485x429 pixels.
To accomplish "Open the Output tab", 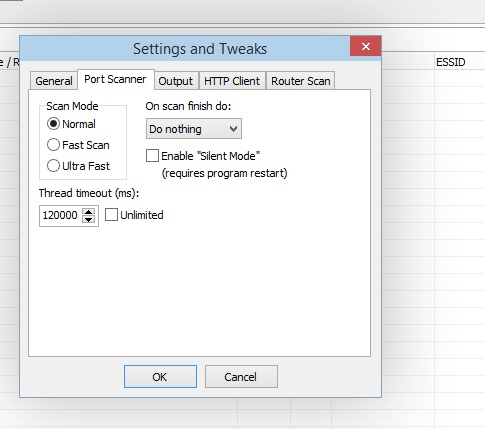I will pos(176,81).
